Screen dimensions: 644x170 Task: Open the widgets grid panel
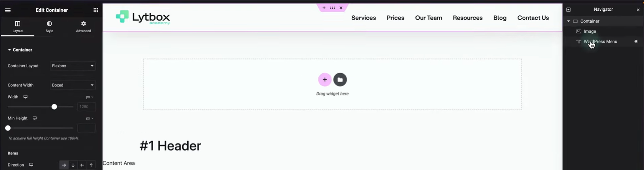coord(96,10)
